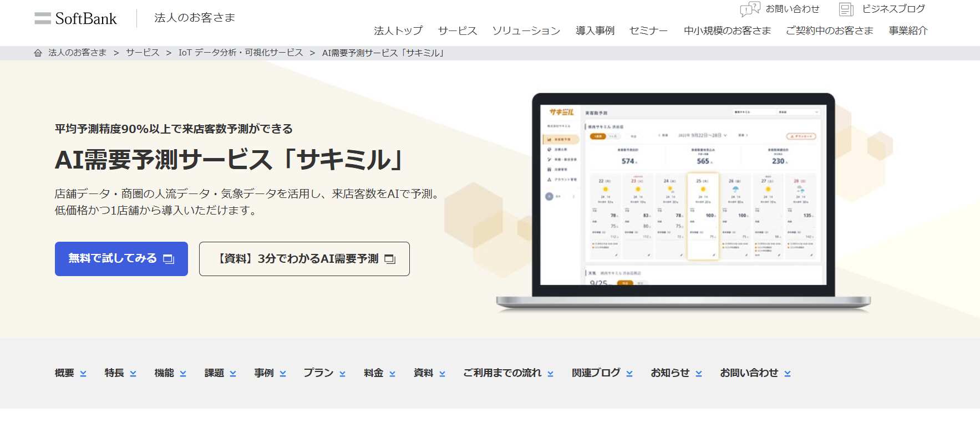
Task: Click down arrow next to bottom お問い合わせ
Action: click(788, 374)
